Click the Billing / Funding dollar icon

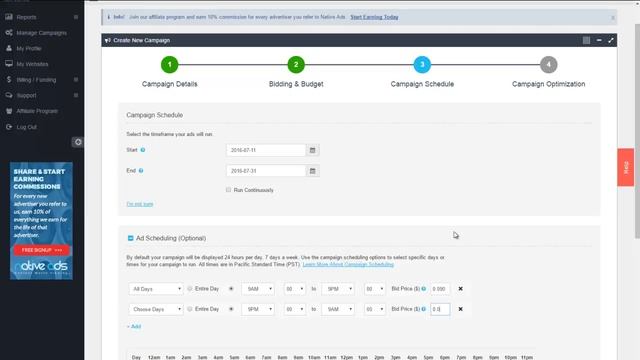(9, 80)
